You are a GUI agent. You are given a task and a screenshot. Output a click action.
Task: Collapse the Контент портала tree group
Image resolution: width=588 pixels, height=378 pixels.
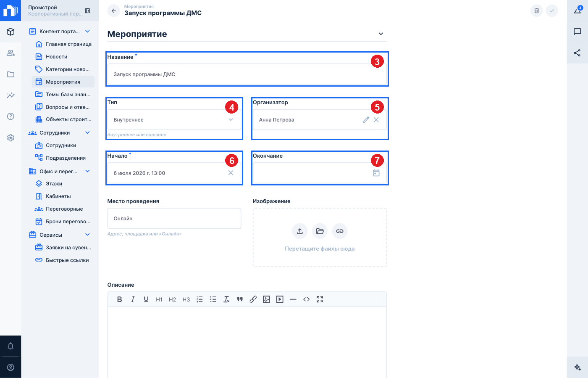pos(87,32)
